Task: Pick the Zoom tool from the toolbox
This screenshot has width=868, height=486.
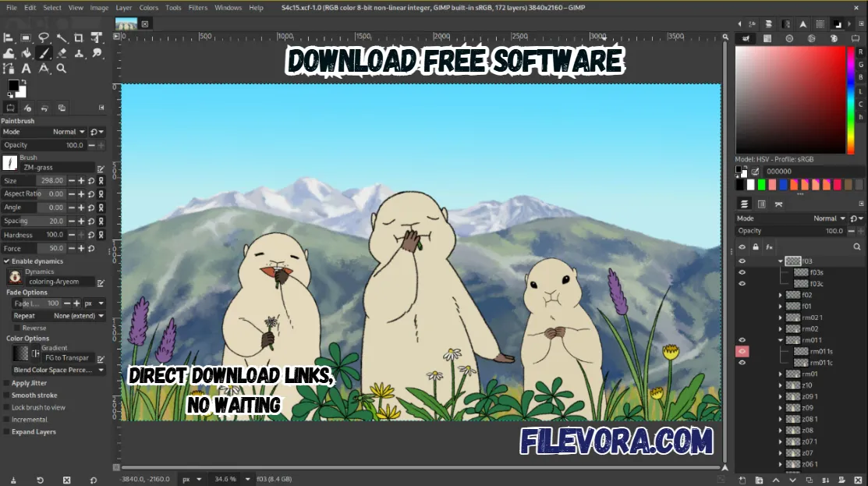Action: (62, 69)
